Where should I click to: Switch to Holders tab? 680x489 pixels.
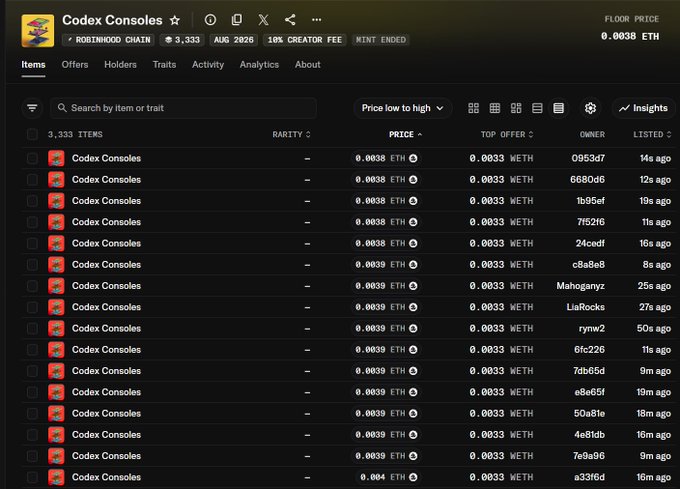tap(120, 65)
